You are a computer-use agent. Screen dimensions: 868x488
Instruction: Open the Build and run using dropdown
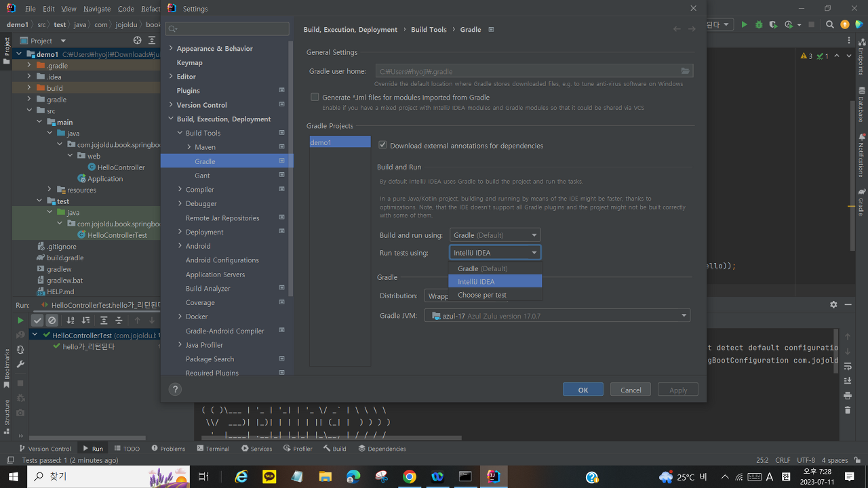[495, 235]
